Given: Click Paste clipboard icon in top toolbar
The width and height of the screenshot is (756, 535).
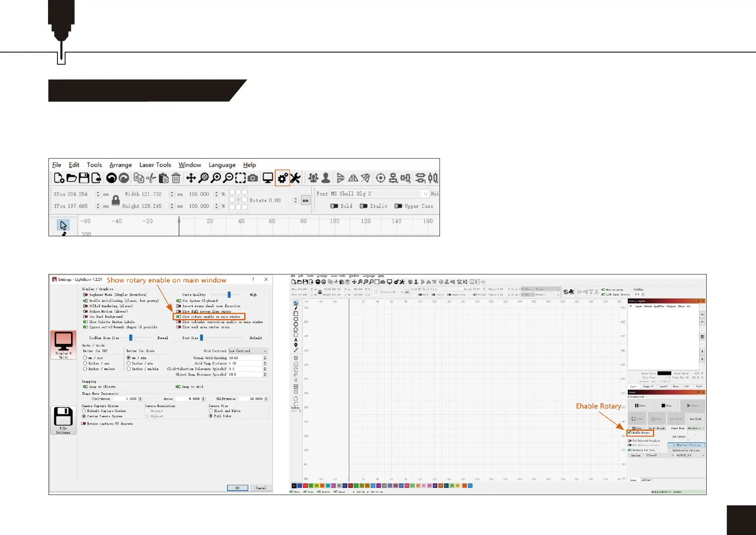Looking at the screenshot, I should [x=163, y=178].
